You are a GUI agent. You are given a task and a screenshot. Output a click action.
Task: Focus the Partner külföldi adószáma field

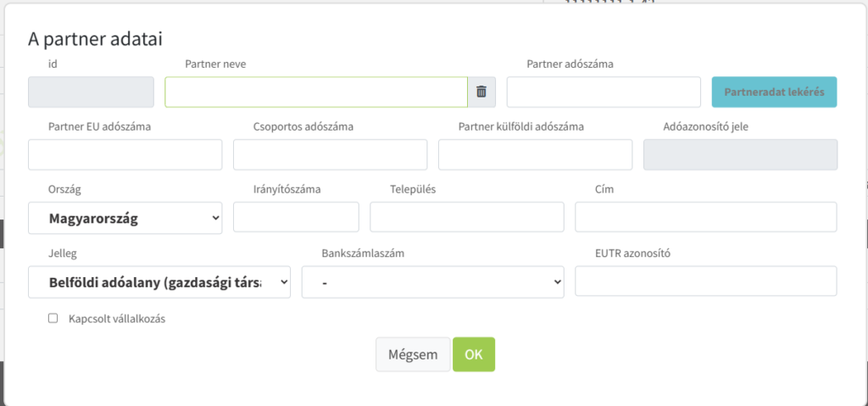(x=535, y=155)
